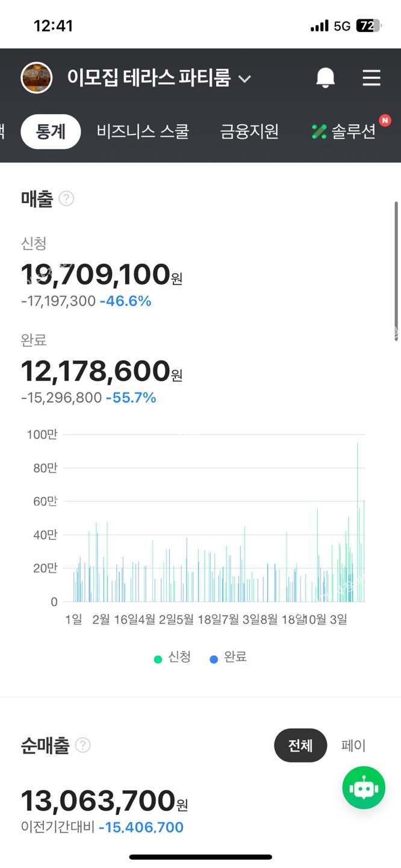Tap the green 솔루션 logo icon
Viewport: 401px width, 868px height.
click(x=319, y=131)
